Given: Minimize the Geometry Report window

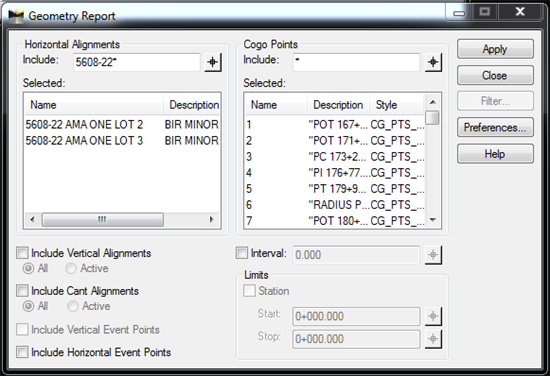Looking at the screenshot, I should [x=459, y=13].
